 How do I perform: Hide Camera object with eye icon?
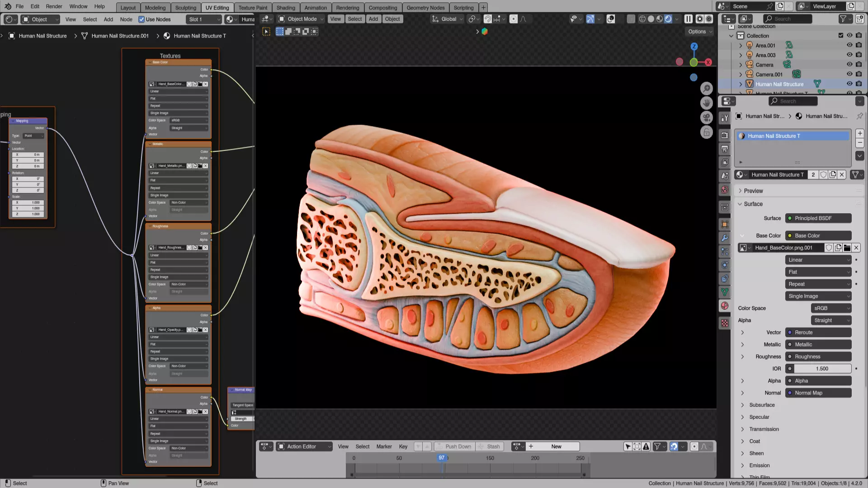tap(849, 65)
